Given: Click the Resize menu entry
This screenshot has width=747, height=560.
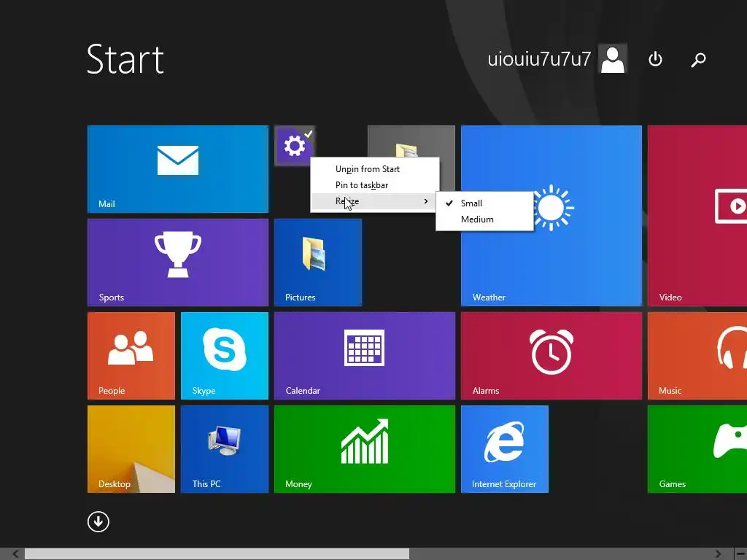Looking at the screenshot, I should coord(374,201).
